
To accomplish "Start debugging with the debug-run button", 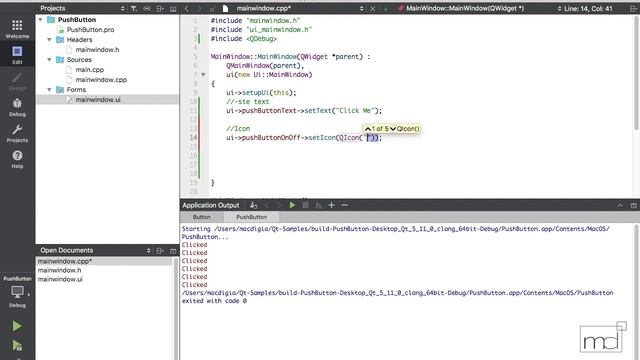I will coord(17,345).
